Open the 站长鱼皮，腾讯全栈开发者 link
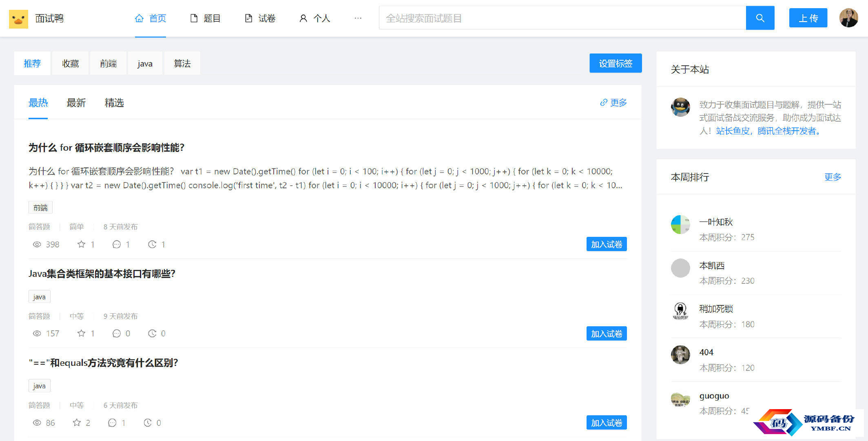The image size is (868, 441). tap(769, 131)
